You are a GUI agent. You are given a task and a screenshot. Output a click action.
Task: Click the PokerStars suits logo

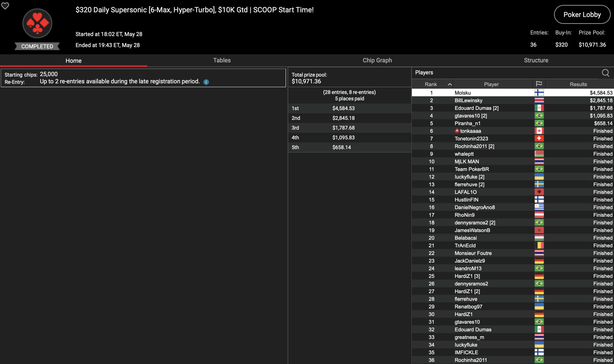37,23
